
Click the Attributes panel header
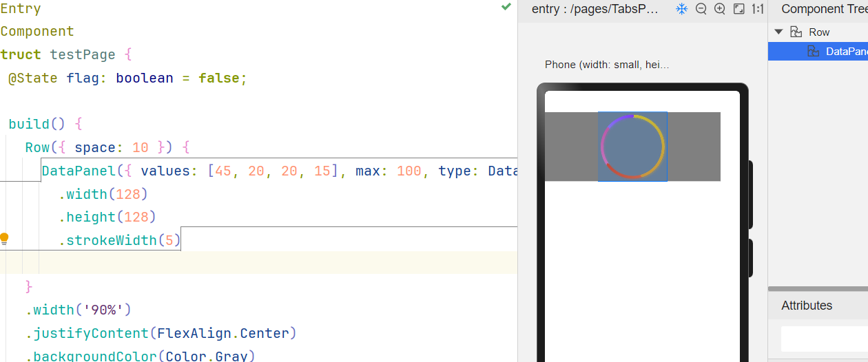click(807, 306)
